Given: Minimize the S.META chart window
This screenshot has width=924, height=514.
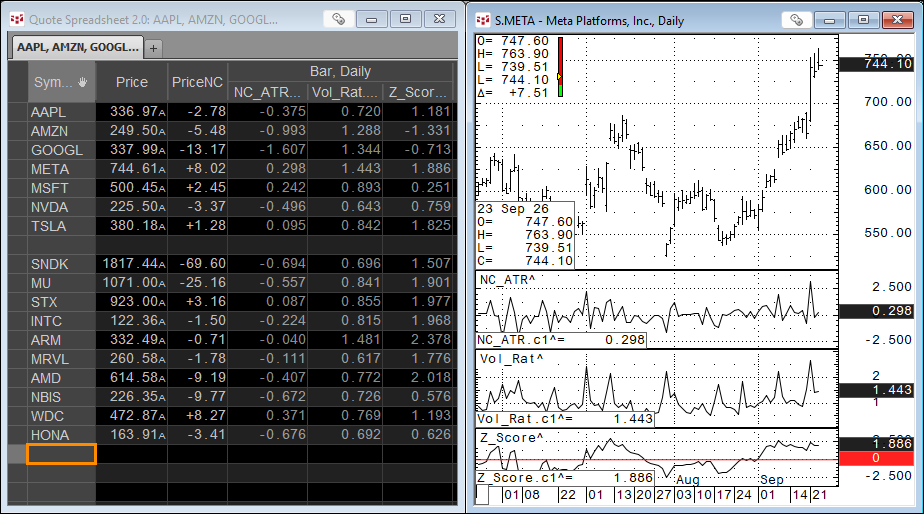Looking at the screenshot, I should click(830, 20).
